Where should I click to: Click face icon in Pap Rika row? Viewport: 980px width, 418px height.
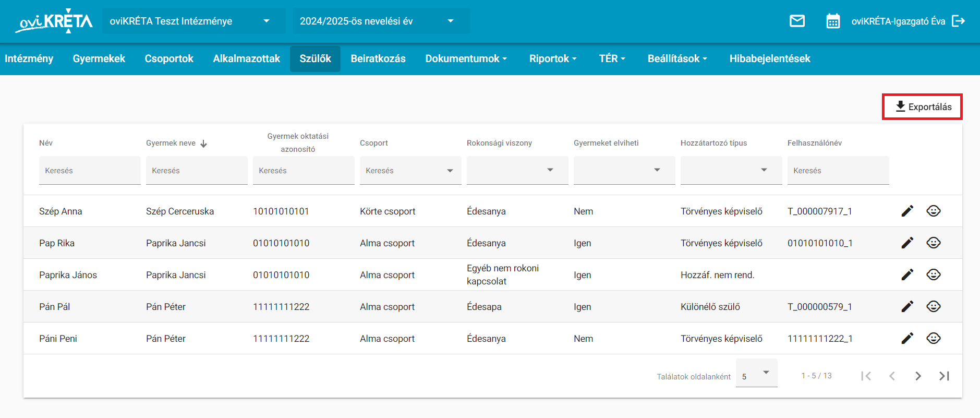click(934, 243)
